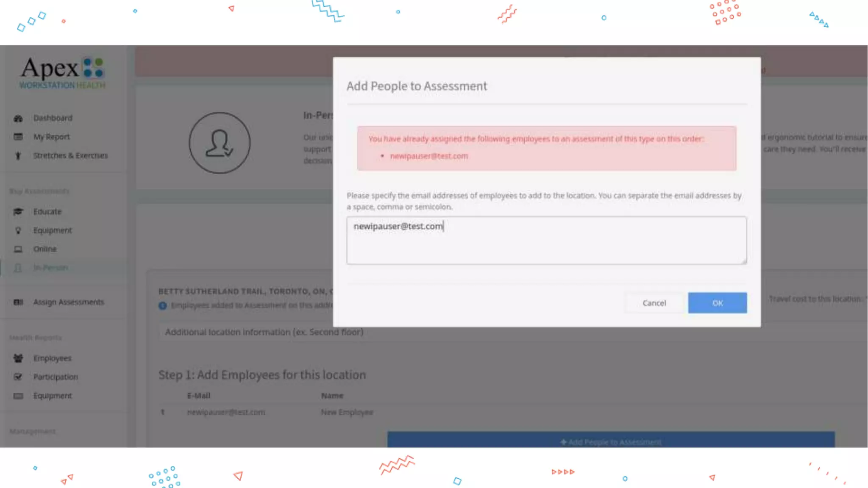Click the Apex Workstation Health logo
Viewport: 868px width, 488px height.
point(63,72)
